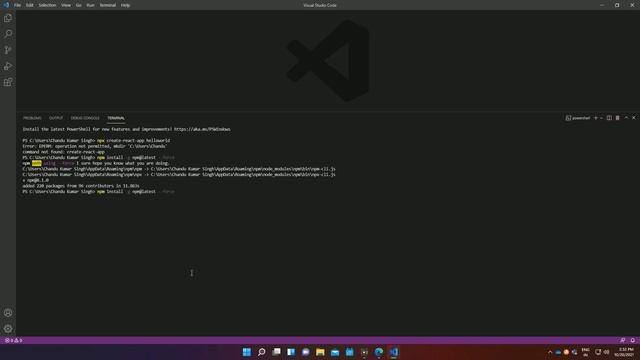
Task: Open the Extensions view
Action: coord(8,82)
